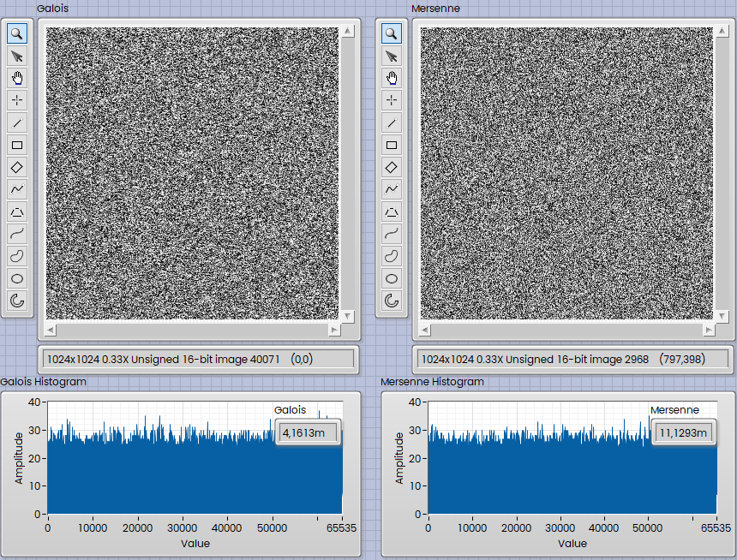Click the Galois image scroll down arrow

point(347,316)
